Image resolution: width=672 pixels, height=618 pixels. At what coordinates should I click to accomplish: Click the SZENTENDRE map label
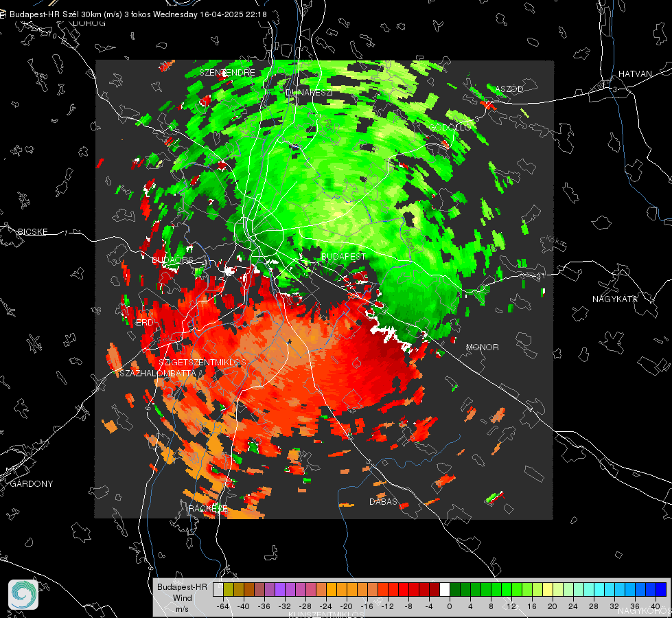tap(227, 73)
